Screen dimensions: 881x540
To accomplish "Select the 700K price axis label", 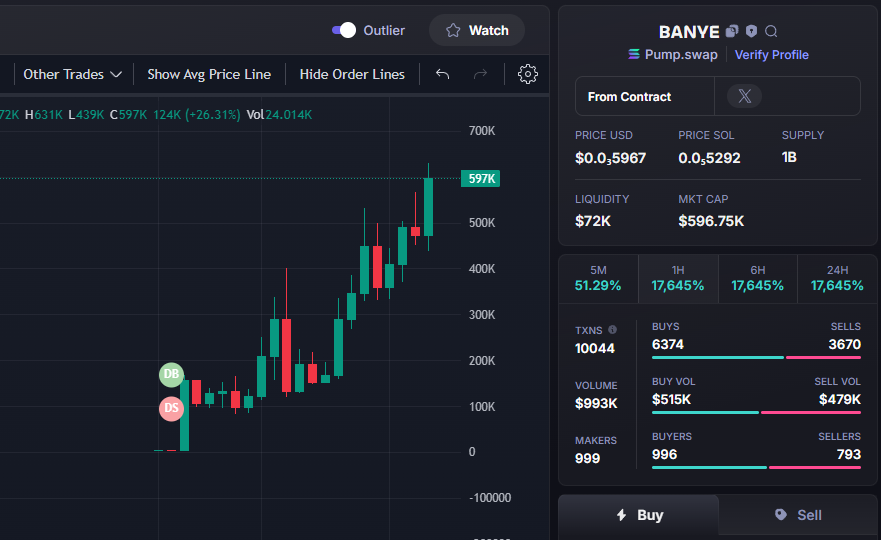I will pyautogui.click(x=482, y=131).
